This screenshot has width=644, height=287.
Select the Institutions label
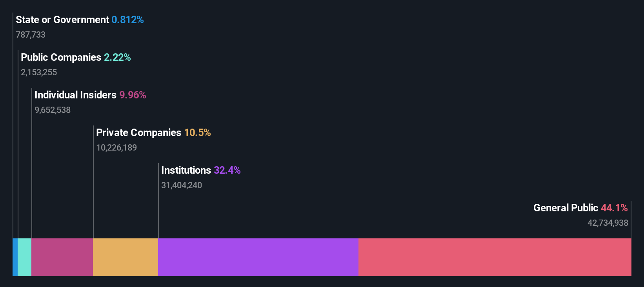(186, 170)
